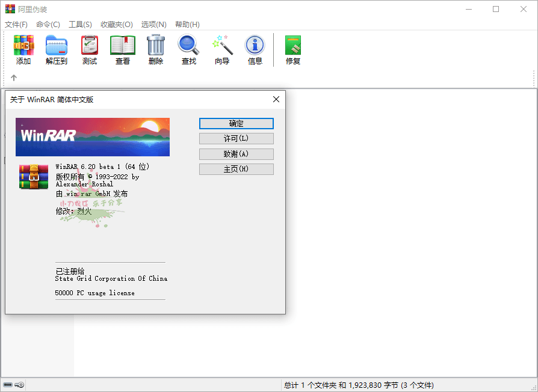
Task: Expand the 收藏夹(O) favorites menu
Action: pos(116,25)
